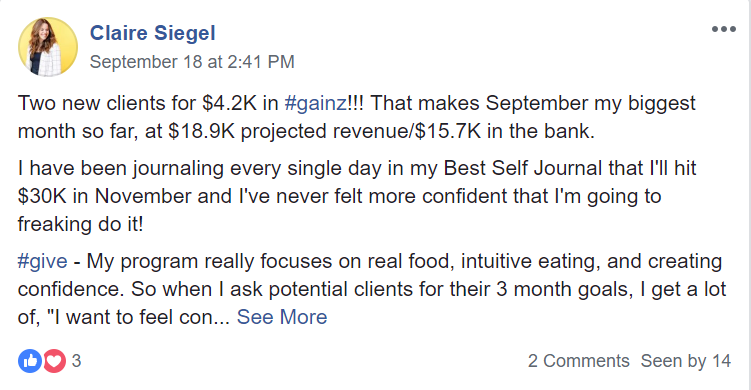This screenshot has height=390, width=751.
Task: Click the red heart Love reaction icon
Action: [x=55, y=361]
